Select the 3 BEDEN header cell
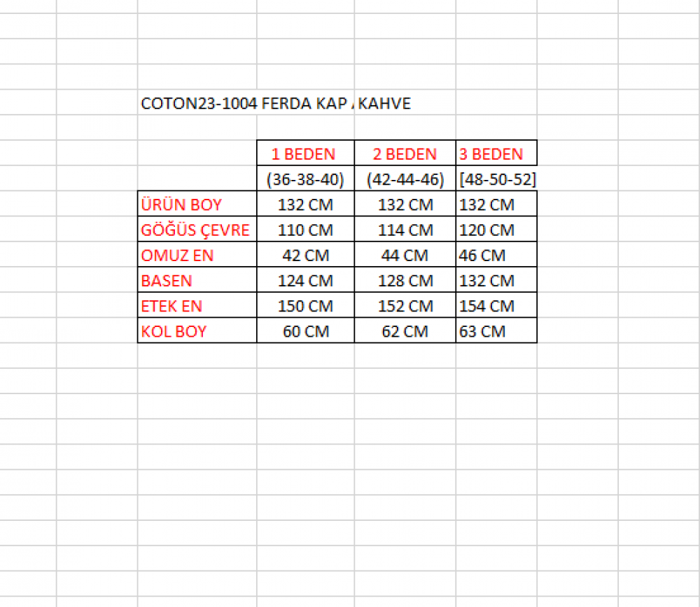The width and height of the screenshot is (700, 607). pyautogui.click(x=496, y=153)
